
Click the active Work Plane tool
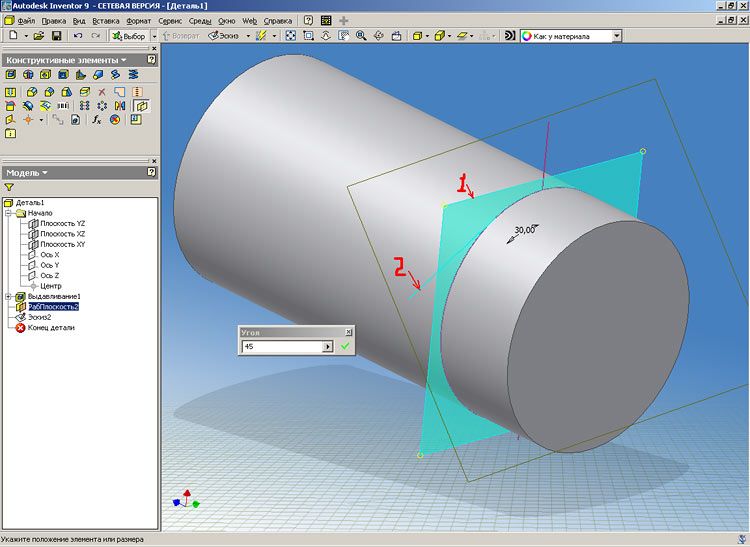[x=141, y=106]
